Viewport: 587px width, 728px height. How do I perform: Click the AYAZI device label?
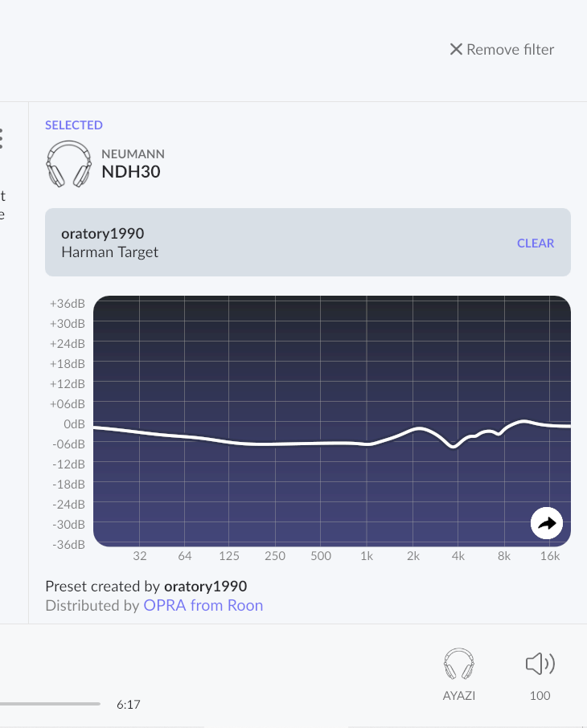pos(459,696)
